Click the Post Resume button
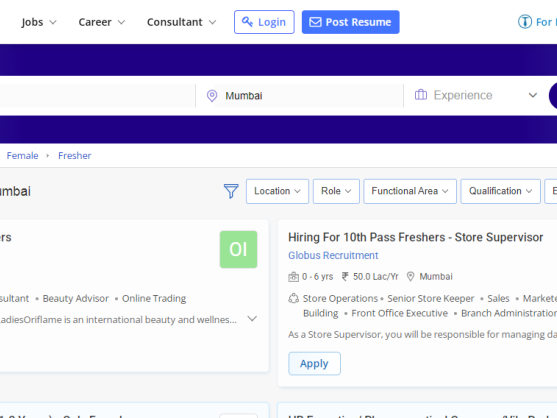The image size is (557, 418). click(351, 22)
